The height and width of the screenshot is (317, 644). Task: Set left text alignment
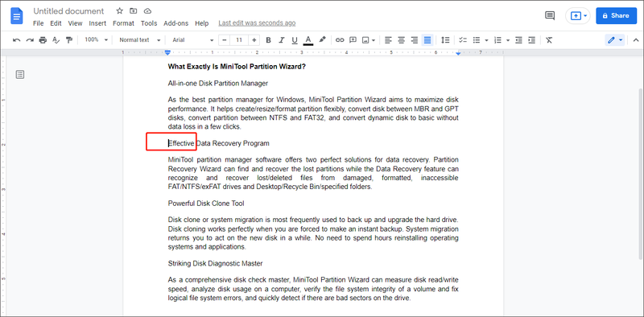(x=388, y=40)
